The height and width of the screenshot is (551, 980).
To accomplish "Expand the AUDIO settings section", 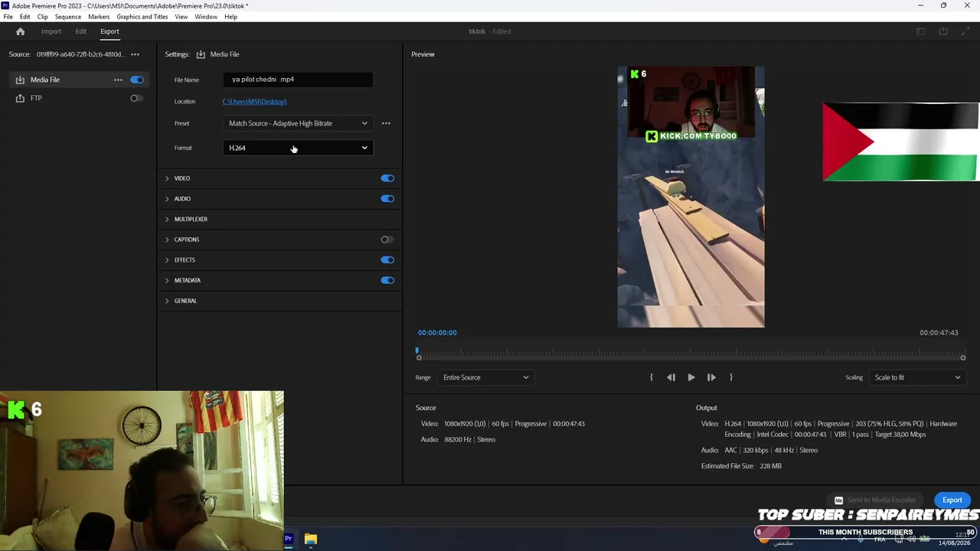I will (x=167, y=199).
